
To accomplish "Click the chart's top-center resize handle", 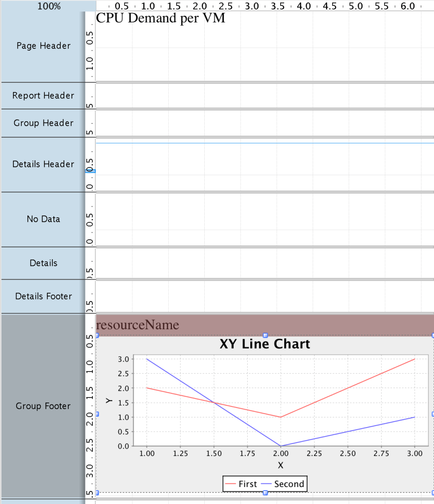I will point(265,335).
